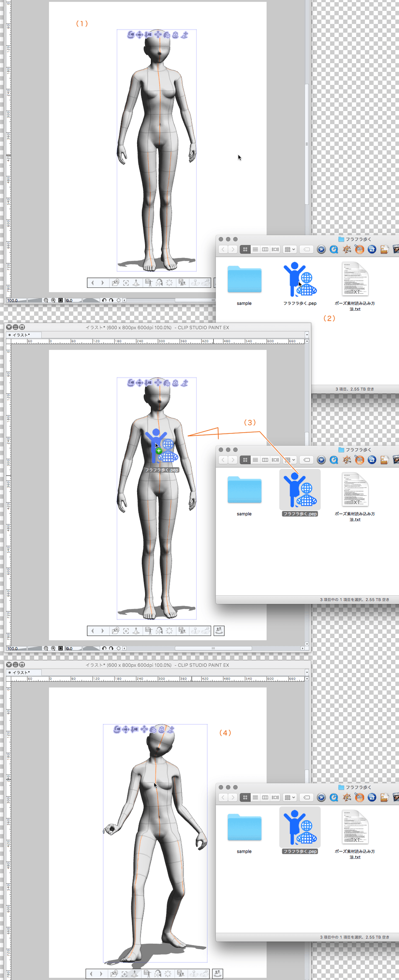
Task: Select previous 3D object in top canvas launcher
Action: (x=92, y=283)
